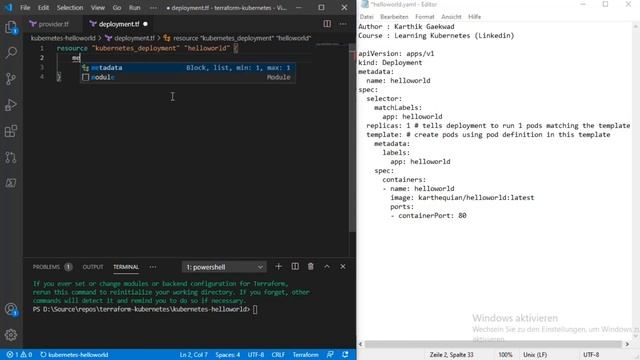
Task: Open panel overflow ellipsis next to TERMINAL
Action: [153, 267]
